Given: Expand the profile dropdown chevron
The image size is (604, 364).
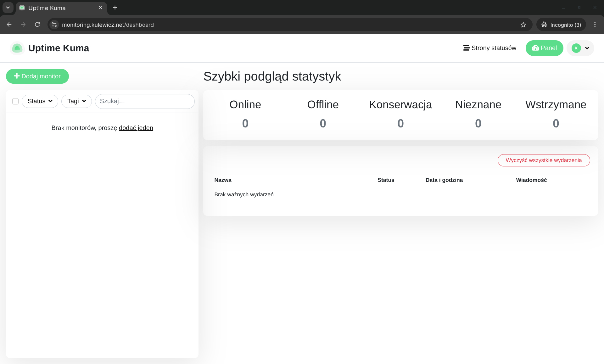Looking at the screenshot, I should point(587,48).
